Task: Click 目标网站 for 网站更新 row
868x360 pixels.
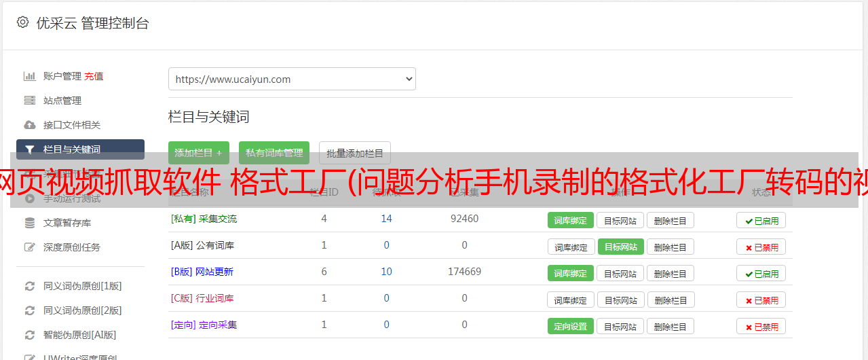Action: tap(620, 273)
